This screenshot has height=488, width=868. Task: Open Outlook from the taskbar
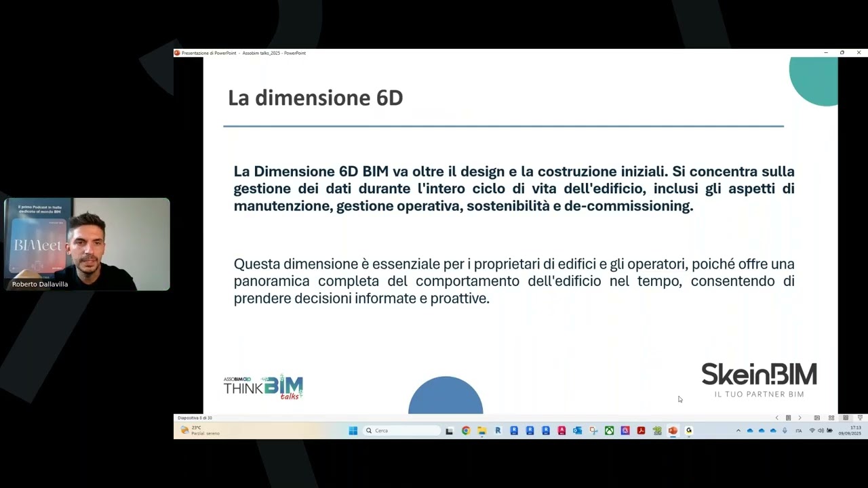(x=577, y=430)
